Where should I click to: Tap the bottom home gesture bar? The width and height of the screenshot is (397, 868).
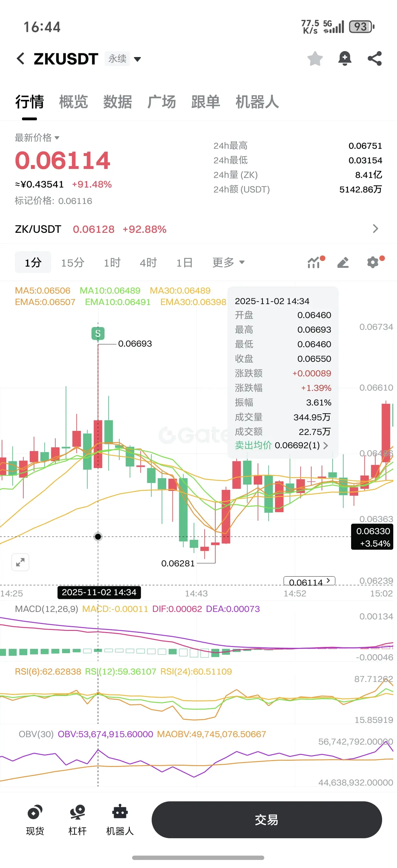pos(198,857)
